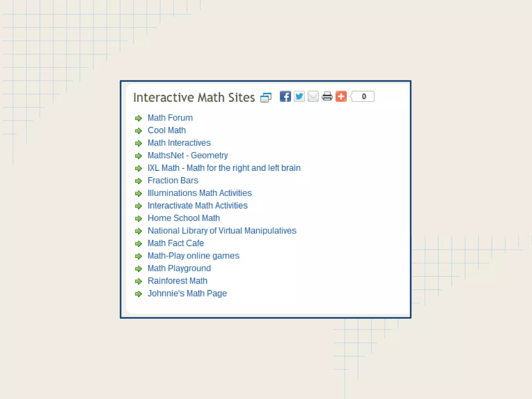Click the share counter showing 0
Screen dimensions: 532x399
click(363, 96)
